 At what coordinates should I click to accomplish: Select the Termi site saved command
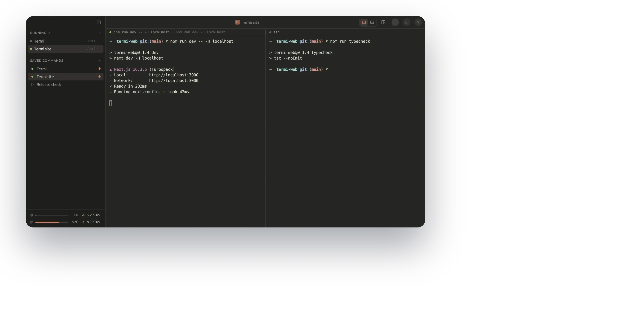(x=65, y=77)
